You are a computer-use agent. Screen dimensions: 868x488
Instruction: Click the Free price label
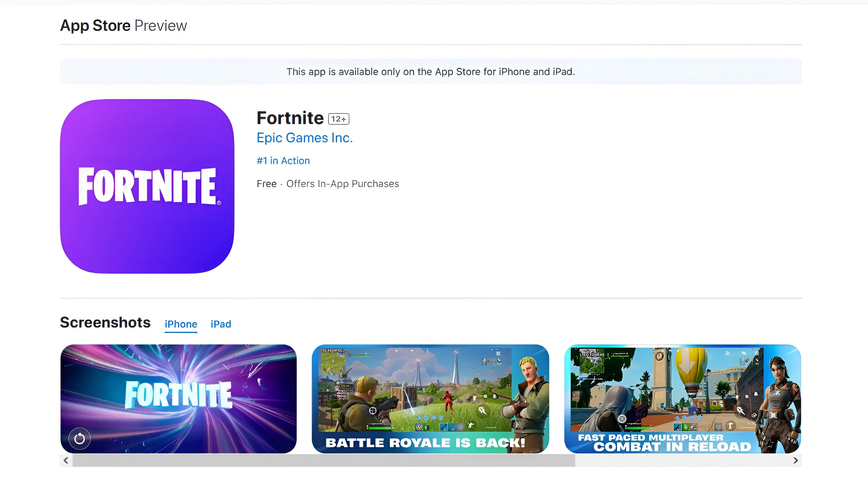click(x=267, y=184)
